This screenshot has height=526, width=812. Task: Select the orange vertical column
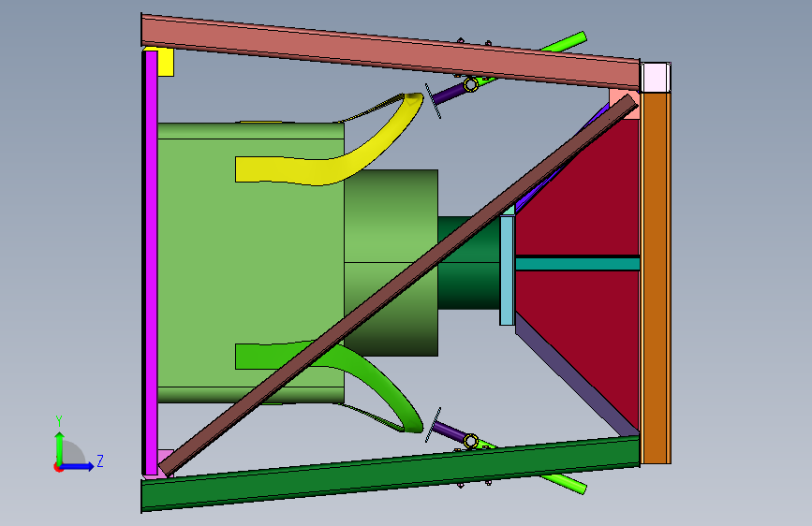[x=656, y=278]
